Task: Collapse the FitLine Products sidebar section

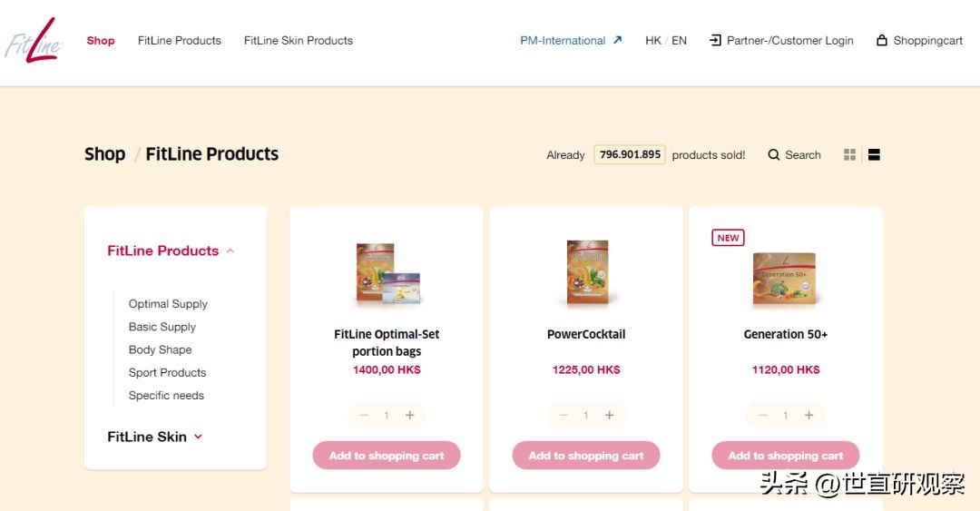Action: [230, 251]
